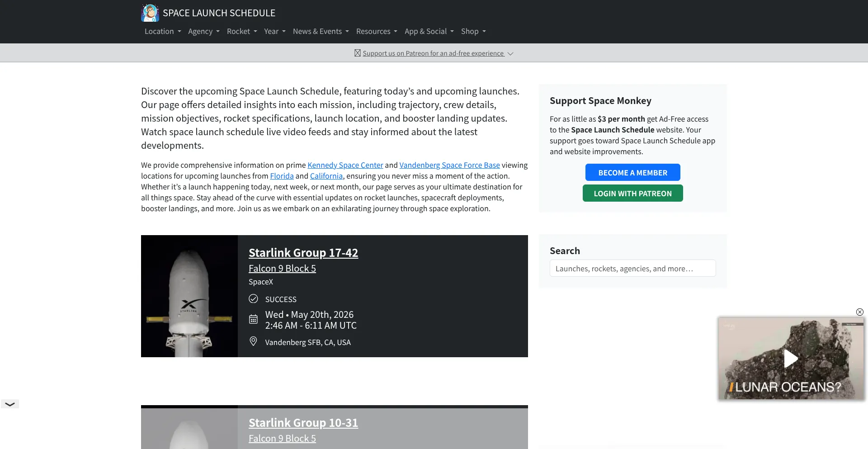This screenshot has width=868, height=449.
Task: Open the Support us on Patreon link
Action: click(x=433, y=53)
